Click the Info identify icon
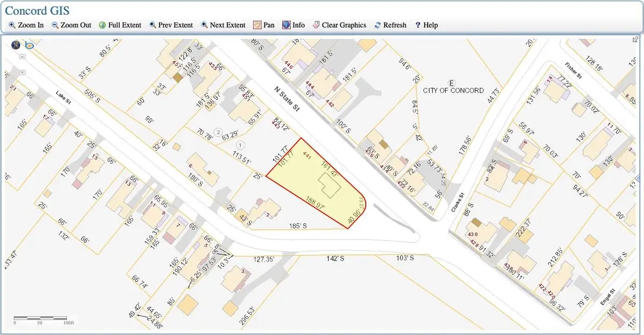The width and height of the screenshot is (644, 335). pos(286,25)
